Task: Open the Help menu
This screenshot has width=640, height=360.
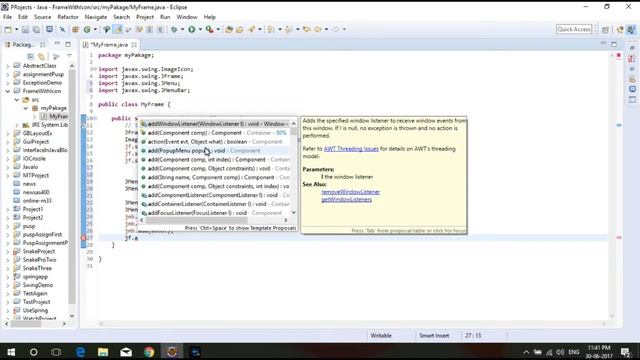Action: coord(209,17)
